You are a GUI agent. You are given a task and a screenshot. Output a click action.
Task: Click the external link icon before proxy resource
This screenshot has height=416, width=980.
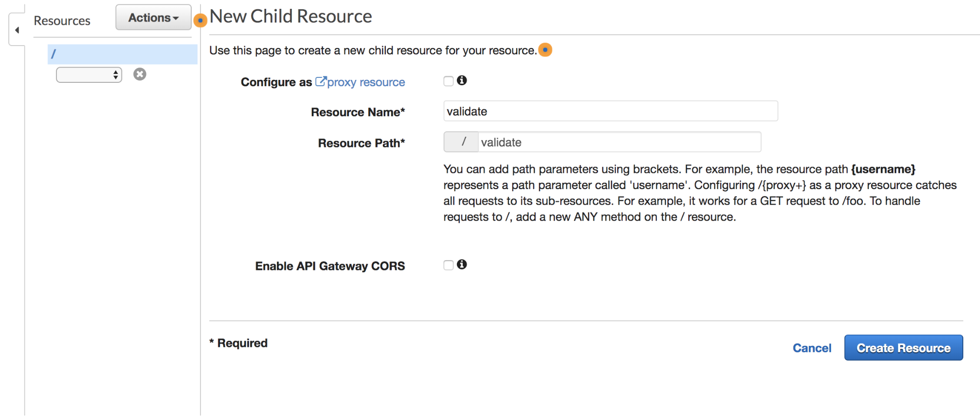320,81
